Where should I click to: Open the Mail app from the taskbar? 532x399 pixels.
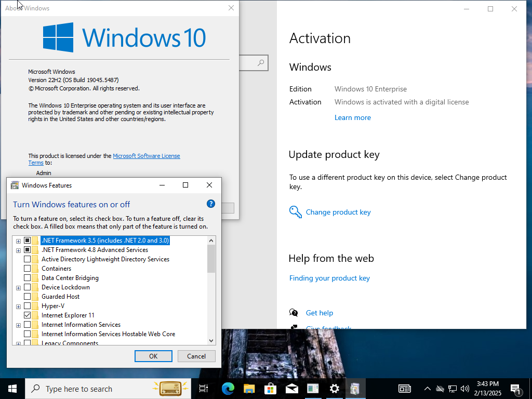[292, 389]
